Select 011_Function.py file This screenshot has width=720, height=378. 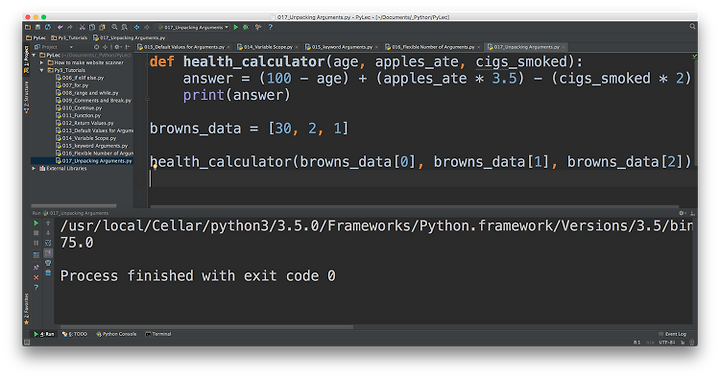[78, 116]
